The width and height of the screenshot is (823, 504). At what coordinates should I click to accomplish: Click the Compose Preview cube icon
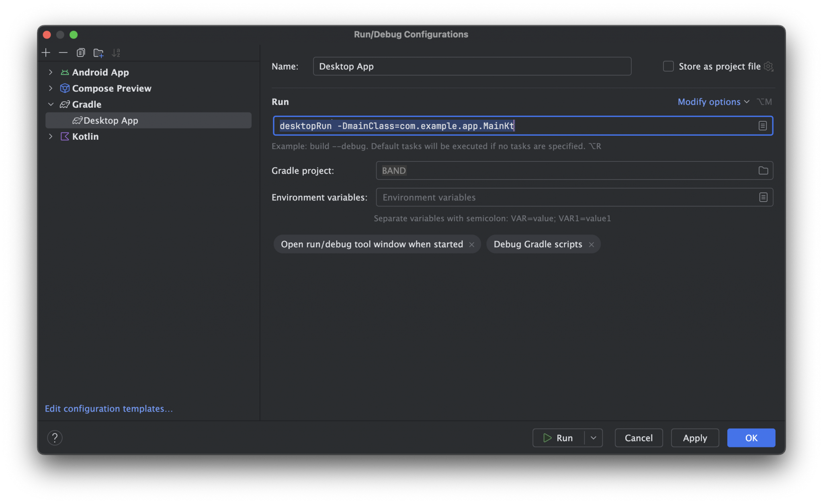pyautogui.click(x=65, y=88)
